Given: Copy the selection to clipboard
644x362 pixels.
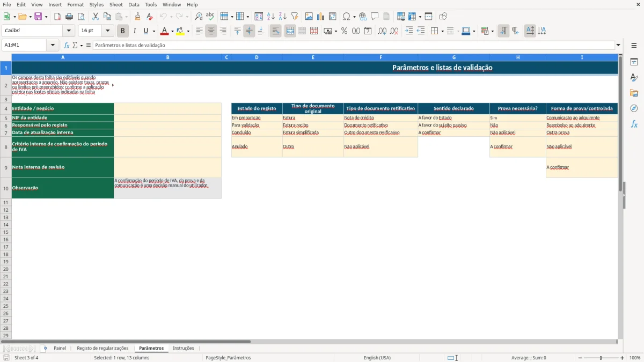Looking at the screenshot, I should pos(107,17).
